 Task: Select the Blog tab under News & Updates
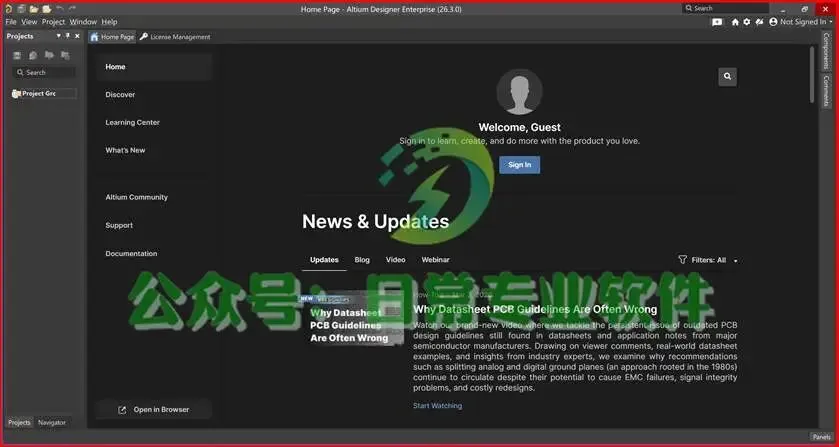pyautogui.click(x=362, y=260)
